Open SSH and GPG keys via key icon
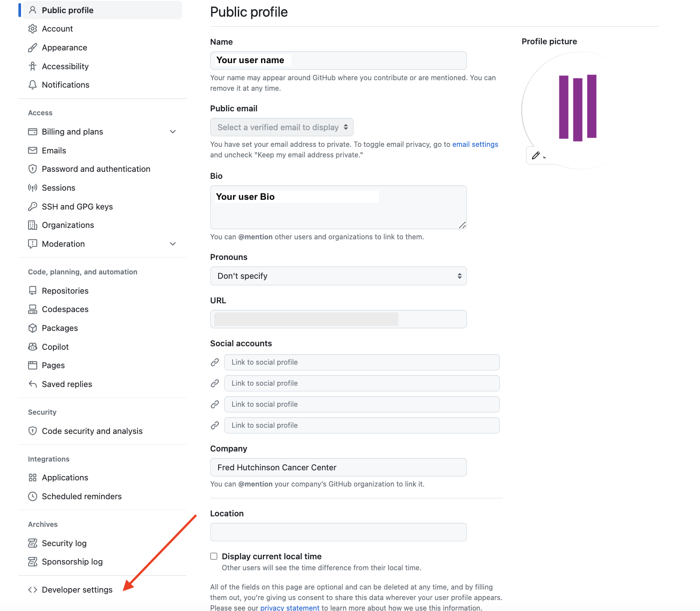This screenshot has width=700, height=611. (x=33, y=206)
